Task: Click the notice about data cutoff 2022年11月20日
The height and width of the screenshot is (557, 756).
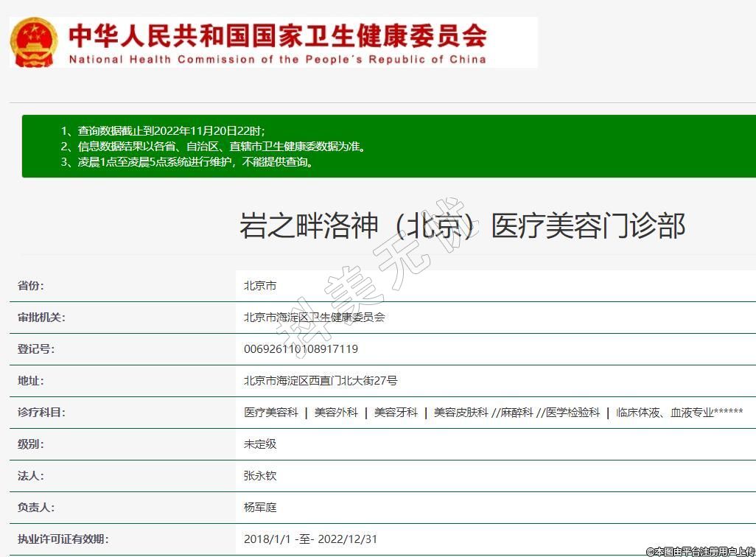Action: (x=162, y=130)
